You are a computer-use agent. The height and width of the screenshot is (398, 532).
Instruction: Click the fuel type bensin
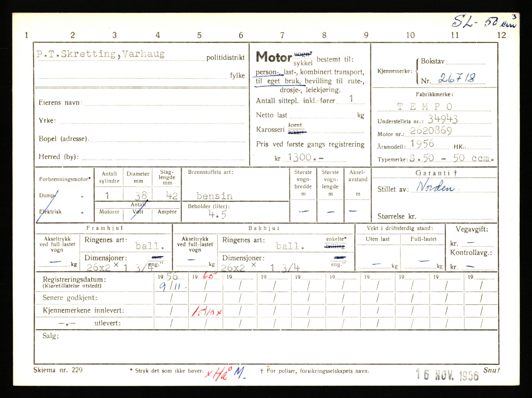point(215,196)
